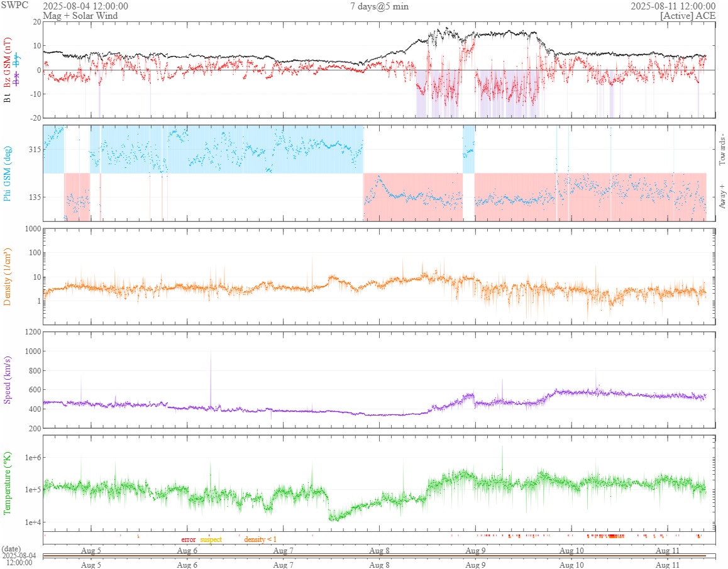The width and height of the screenshot is (728, 569).
Task: Click the 100 tick on Density axis
Action: (35, 253)
